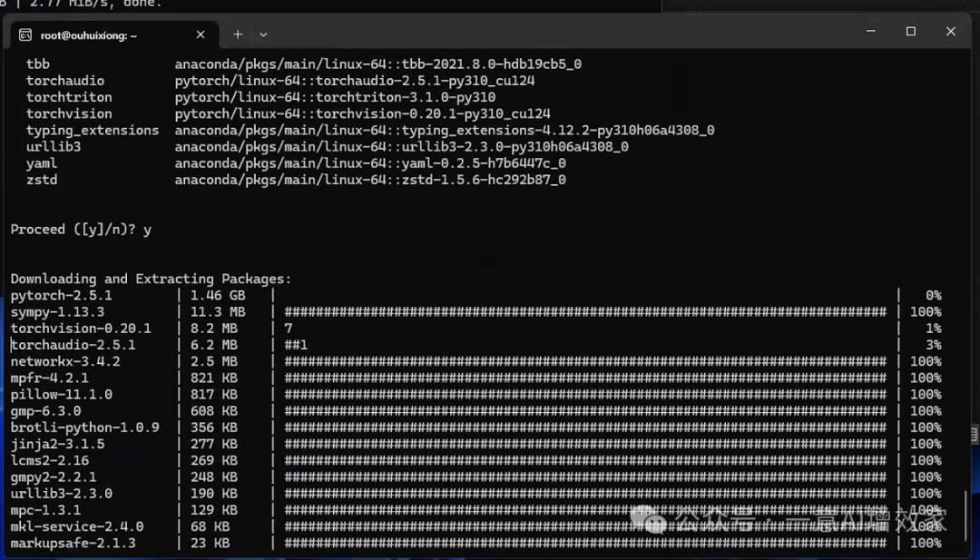Click torchaudio-2.5.1 in download list
The width and height of the screenshot is (980, 560).
(x=73, y=345)
